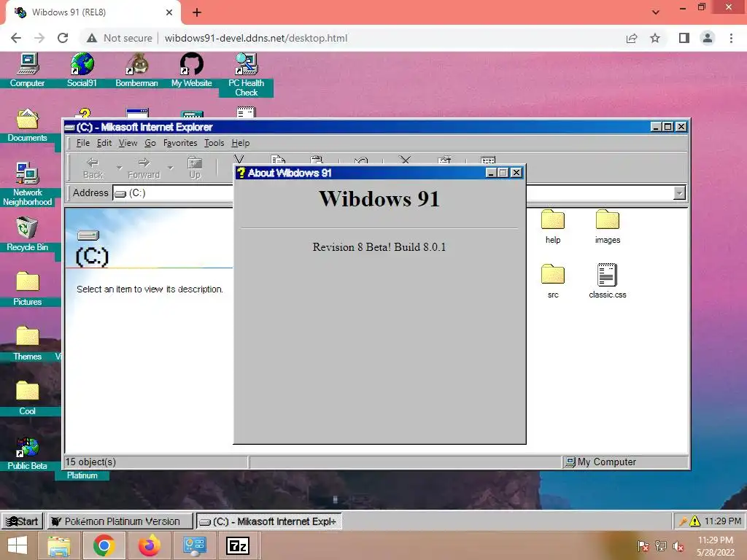Close the About Wibdows 91 dialog
747x560 pixels.
pos(516,172)
